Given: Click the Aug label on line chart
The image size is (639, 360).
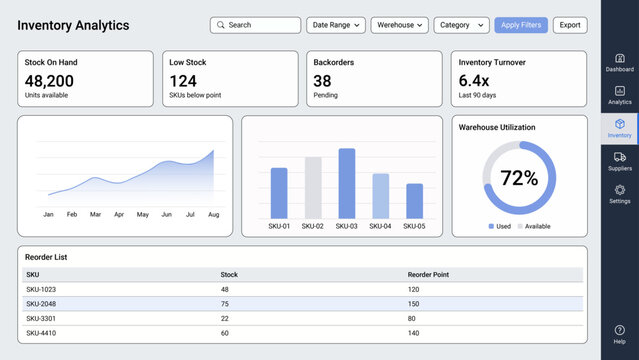Looking at the screenshot, I should [x=214, y=214].
